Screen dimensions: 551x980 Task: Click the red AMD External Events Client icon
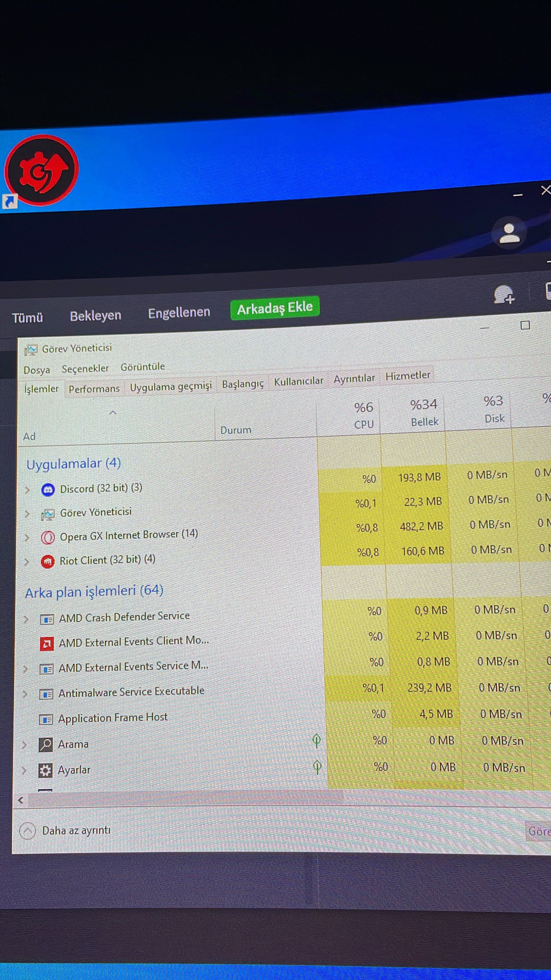47,644
